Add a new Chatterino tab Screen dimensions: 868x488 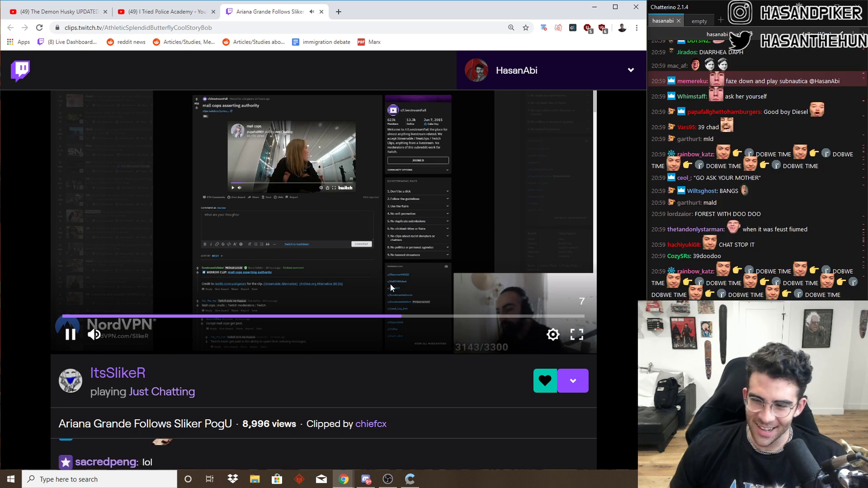click(x=720, y=21)
